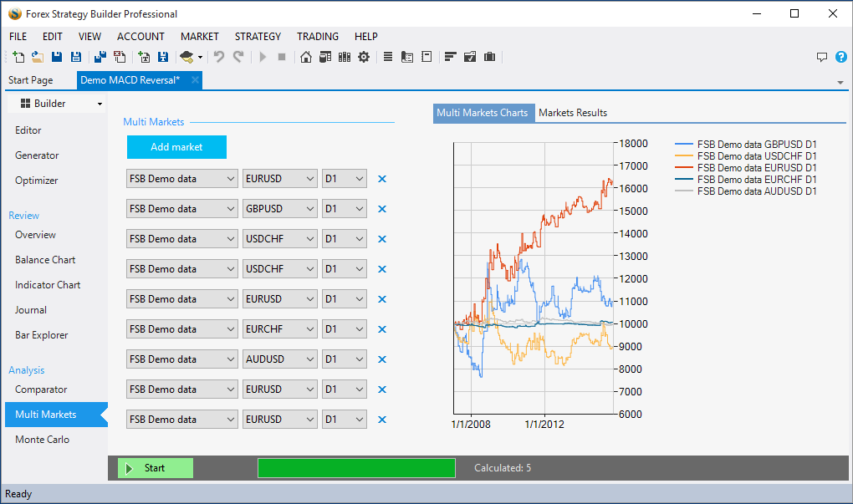Image resolution: width=853 pixels, height=504 pixels.
Task: Open the EURCHF symbol dropdown
Action: pos(280,329)
